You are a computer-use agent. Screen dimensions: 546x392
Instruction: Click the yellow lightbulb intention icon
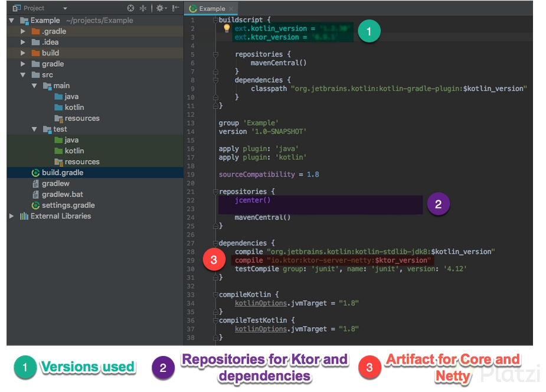[227, 28]
